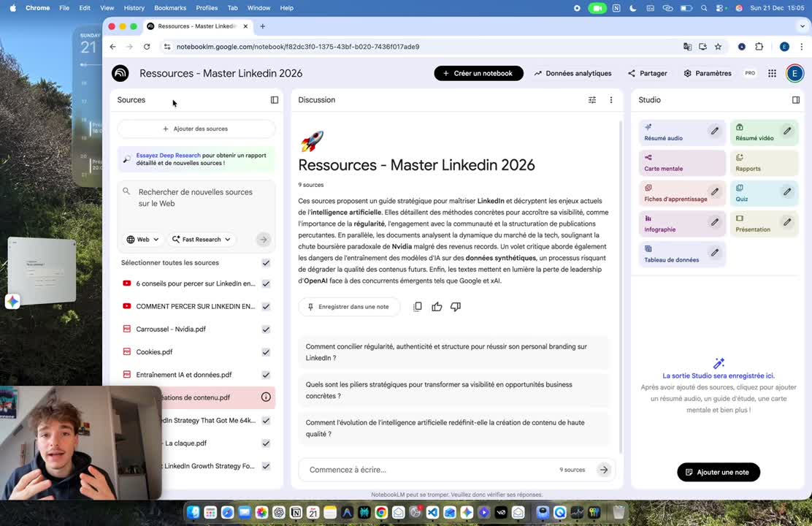Screen dimensions: 812x526
Task: Bookmark this page star icon
Action: click(x=718, y=47)
